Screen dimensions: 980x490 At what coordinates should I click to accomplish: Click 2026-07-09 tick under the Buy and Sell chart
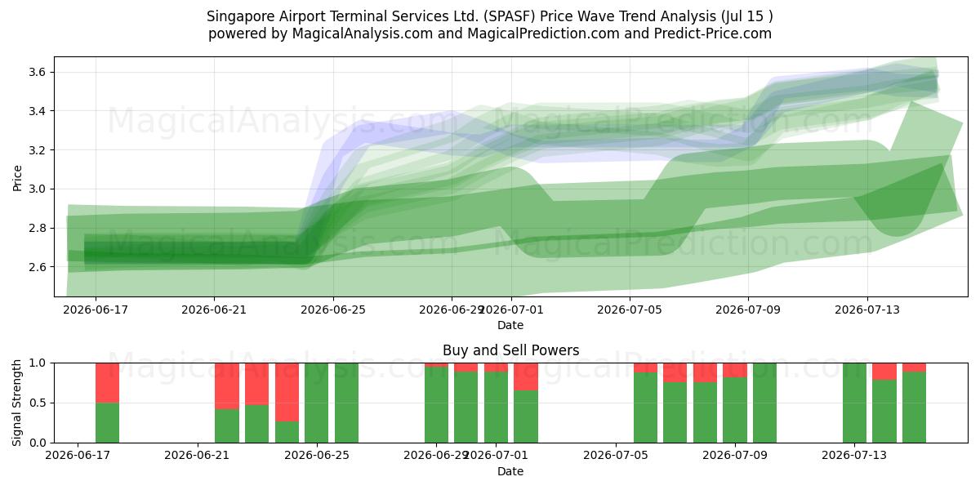click(735, 456)
